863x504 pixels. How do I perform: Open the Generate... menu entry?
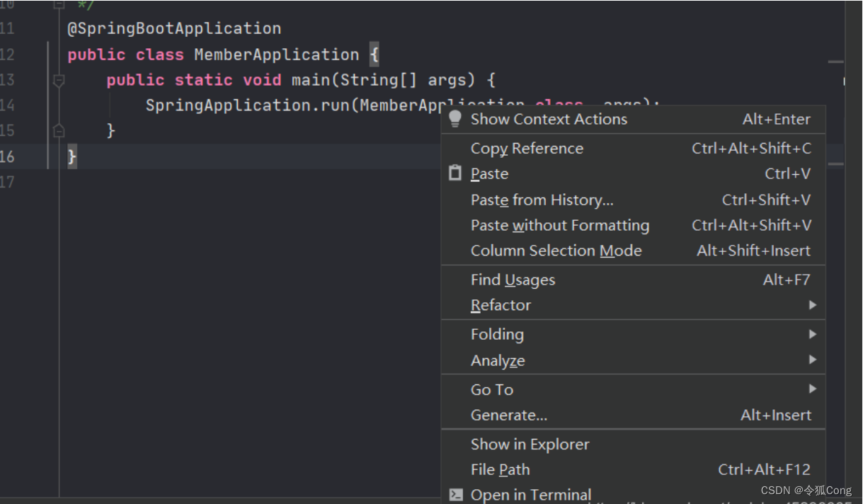(508, 415)
